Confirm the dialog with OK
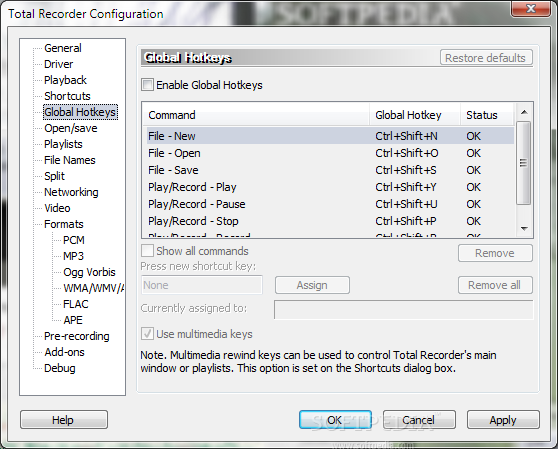 (x=335, y=420)
